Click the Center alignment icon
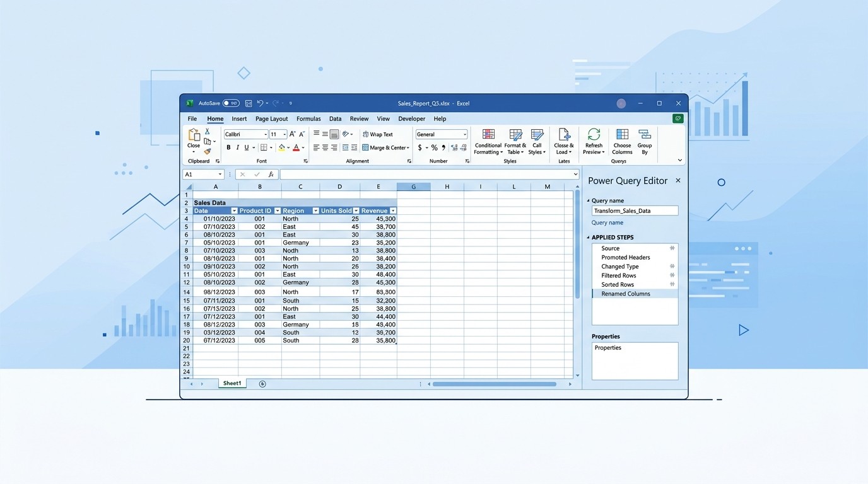The image size is (868, 484). click(x=325, y=147)
